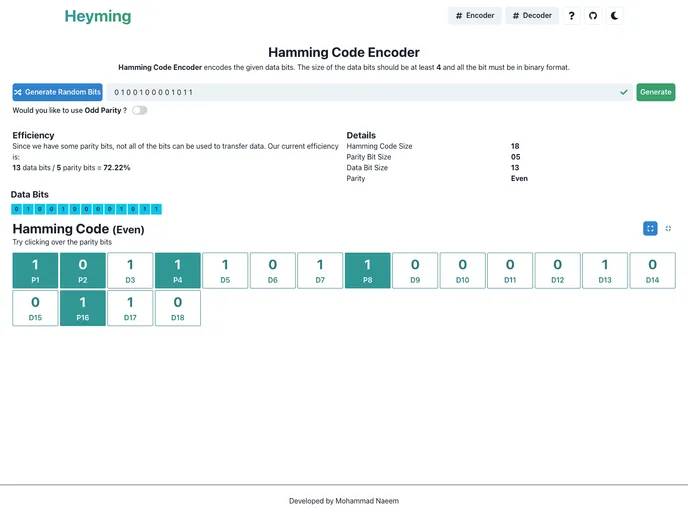Viewport: 688px width, 512px height.
Task: Click data bit cell D11
Action: [x=510, y=270]
